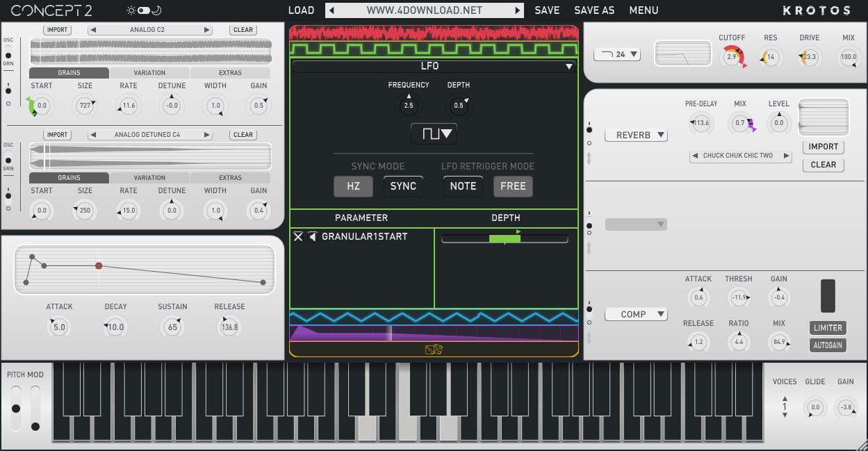This screenshot has width=868, height=451.
Task: Click IMPORT above the ANALOG C2 waveform
Action: (x=58, y=30)
